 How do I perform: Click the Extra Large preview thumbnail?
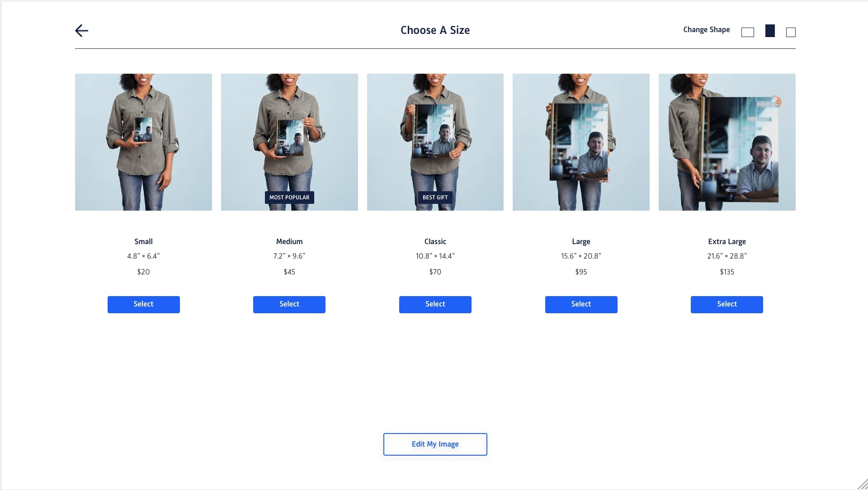[727, 142]
